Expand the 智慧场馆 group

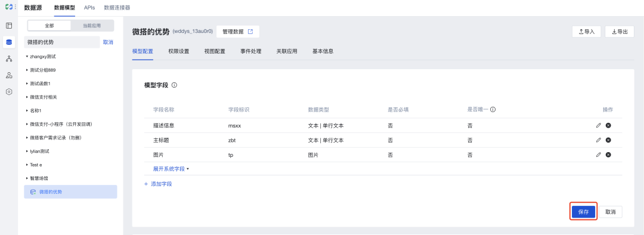27,178
